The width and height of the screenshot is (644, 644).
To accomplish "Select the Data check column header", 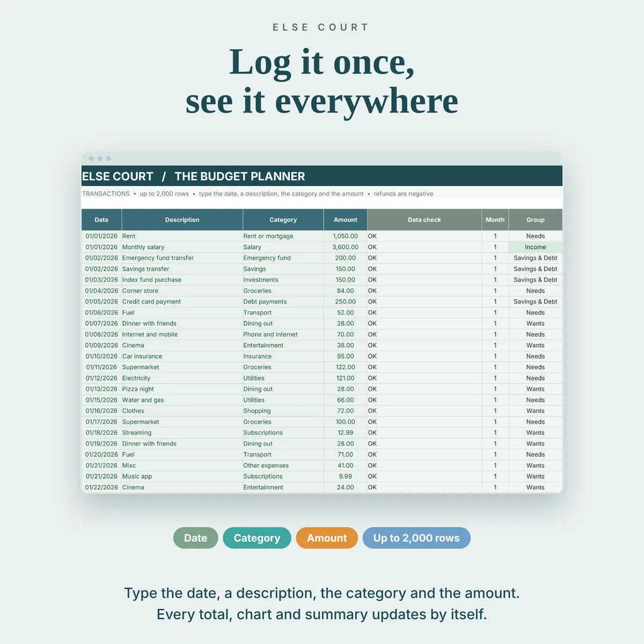I will [425, 219].
